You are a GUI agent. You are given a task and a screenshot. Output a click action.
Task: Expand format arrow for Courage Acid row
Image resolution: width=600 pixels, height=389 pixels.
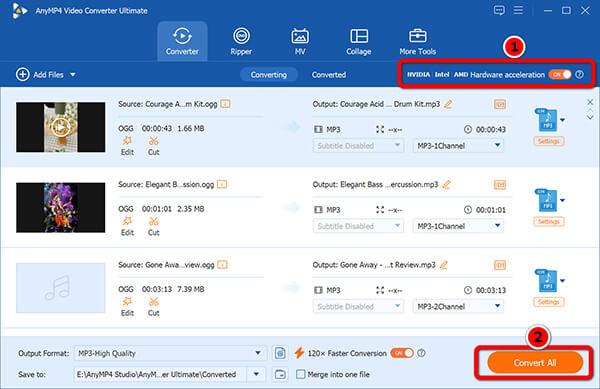pyautogui.click(x=562, y=120)
